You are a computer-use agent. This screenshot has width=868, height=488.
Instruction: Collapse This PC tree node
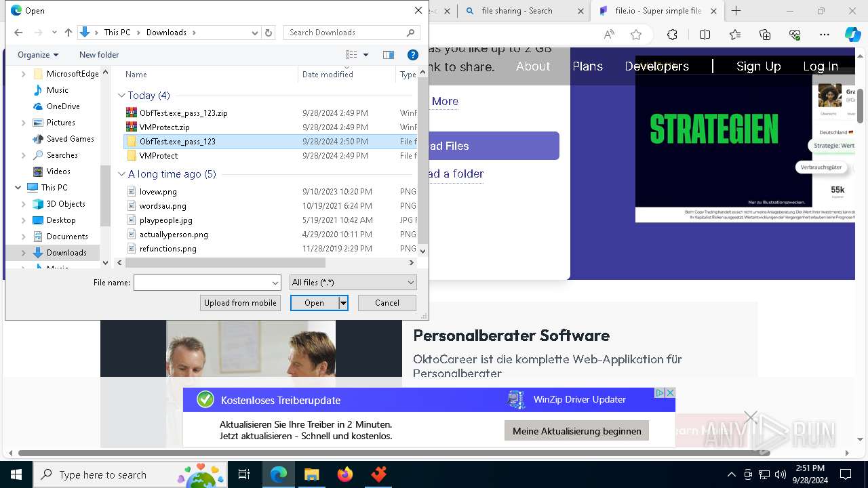click(x=17, y=188)
